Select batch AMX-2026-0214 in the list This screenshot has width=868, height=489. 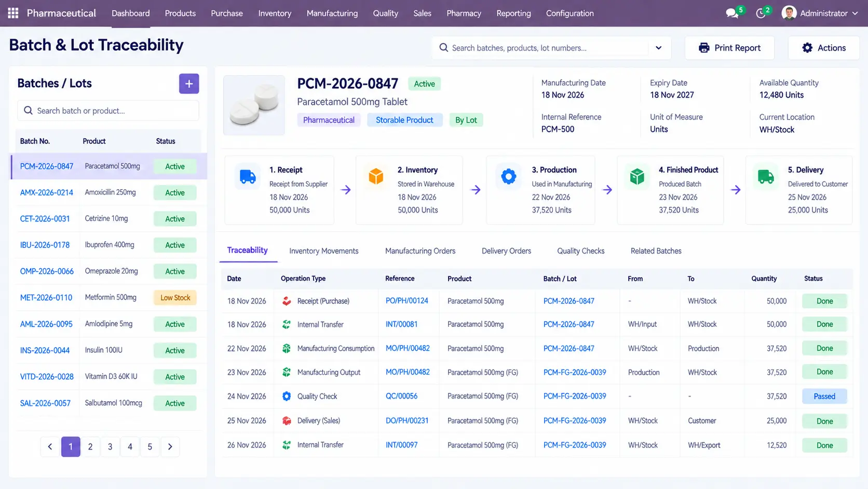109,192
